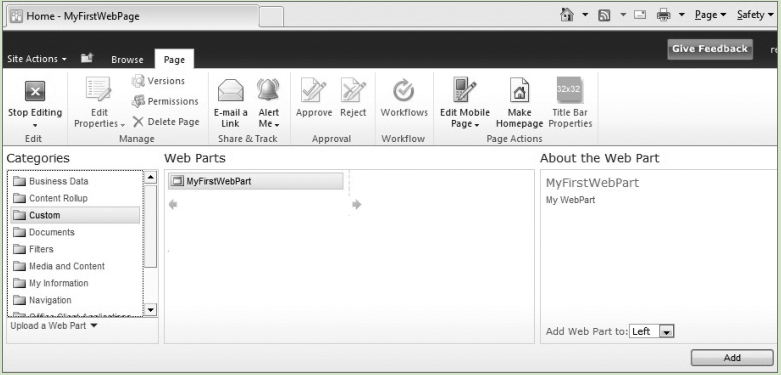Open a new blank browser tab
Image resolution: width=781 pixels, height=375 pixels.
coord(271,16)
